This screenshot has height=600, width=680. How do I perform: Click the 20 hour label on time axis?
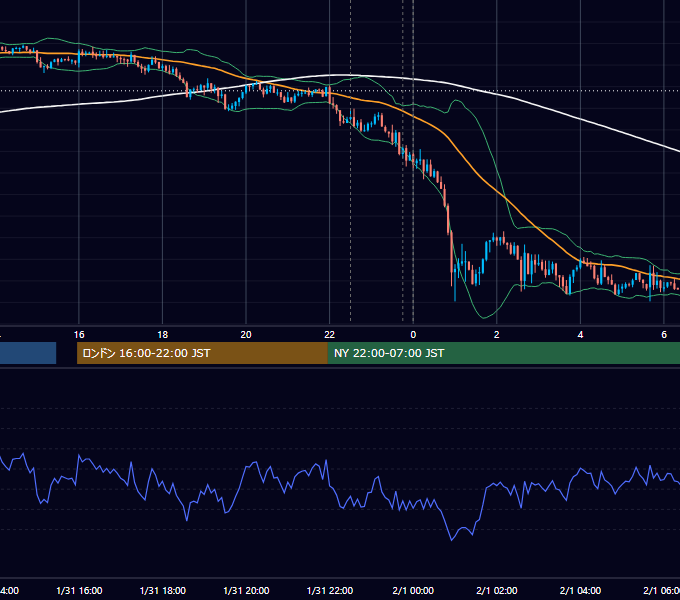pos(246,335)
